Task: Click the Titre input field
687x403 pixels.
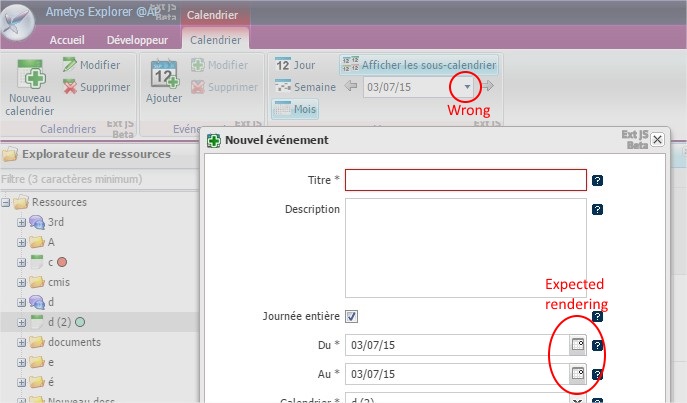Action: [465, 180]
